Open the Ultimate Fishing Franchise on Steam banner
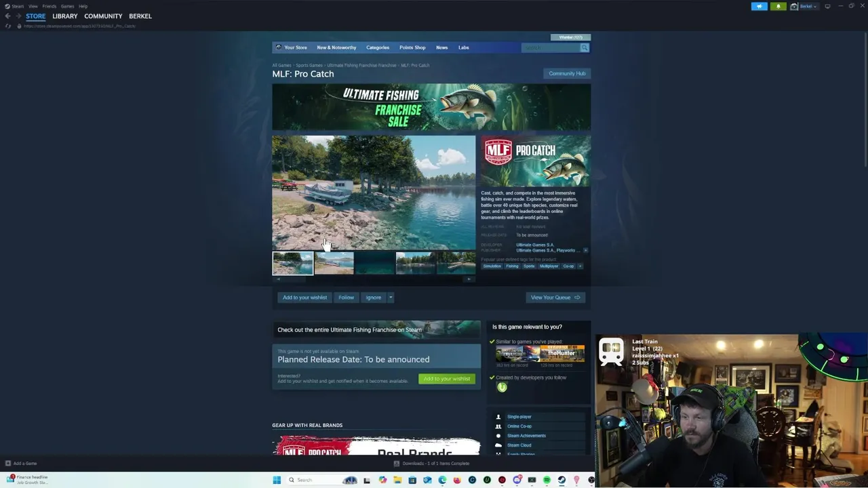 click(x=376, y=329)
